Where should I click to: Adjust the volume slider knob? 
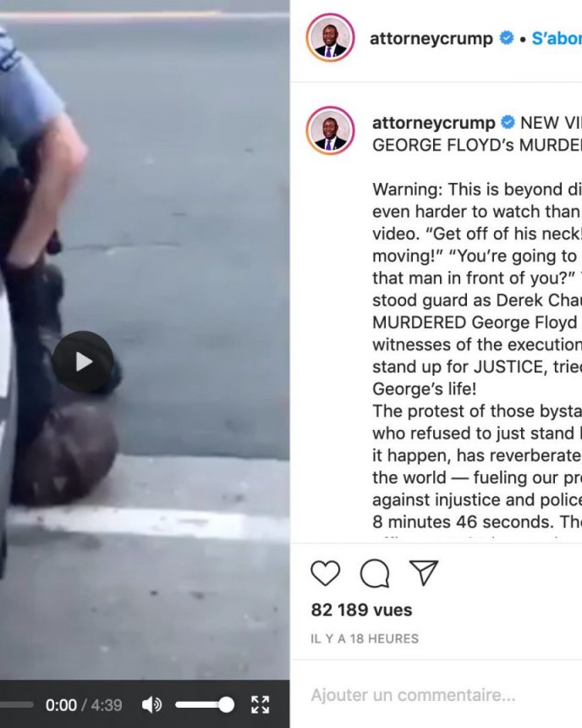click(x=226, y=705)
